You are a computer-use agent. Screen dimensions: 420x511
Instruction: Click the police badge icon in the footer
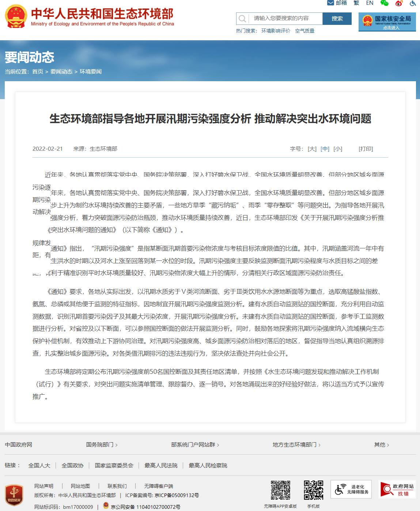pyautogui.click(x=106, y=506)
